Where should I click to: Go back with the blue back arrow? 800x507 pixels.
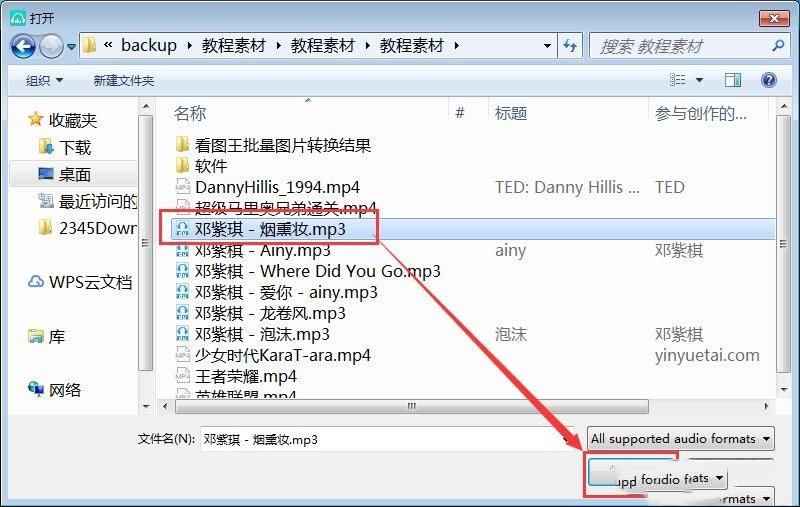coord(23,46)
